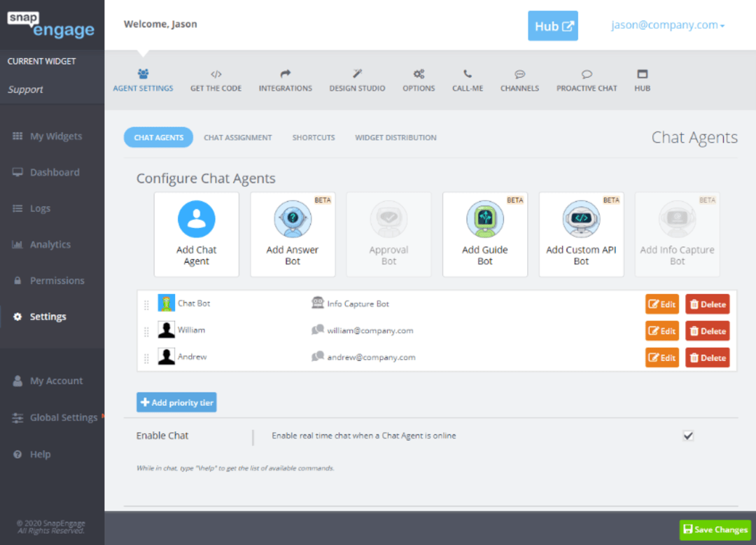
Task: Toggle the Enable Chat checkbox
Action: (687, 435)
